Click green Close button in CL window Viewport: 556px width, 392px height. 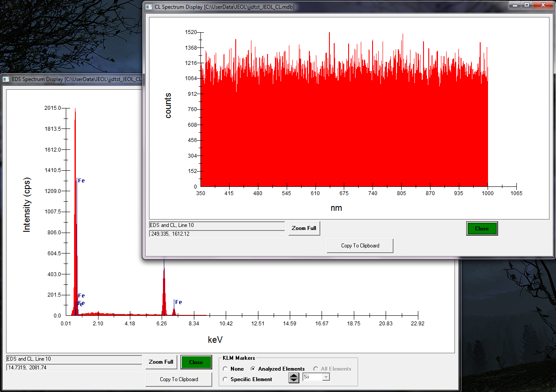pyautogui.click(x=481, y=229)
